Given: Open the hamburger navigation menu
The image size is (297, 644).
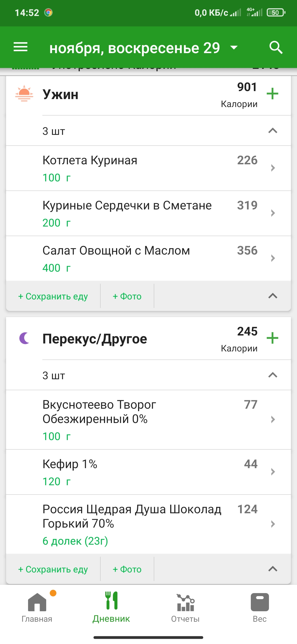Looking at the screenshot, I should [21, 47].
